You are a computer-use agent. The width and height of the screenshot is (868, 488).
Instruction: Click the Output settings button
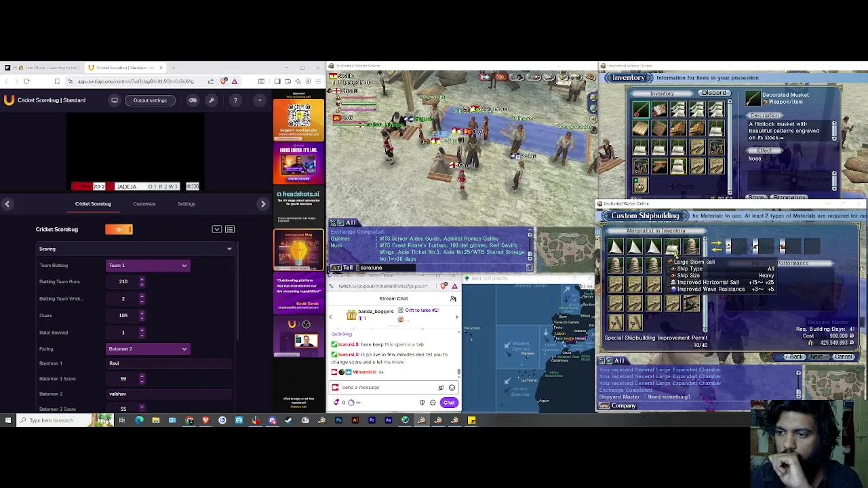(x=150, y=100)
